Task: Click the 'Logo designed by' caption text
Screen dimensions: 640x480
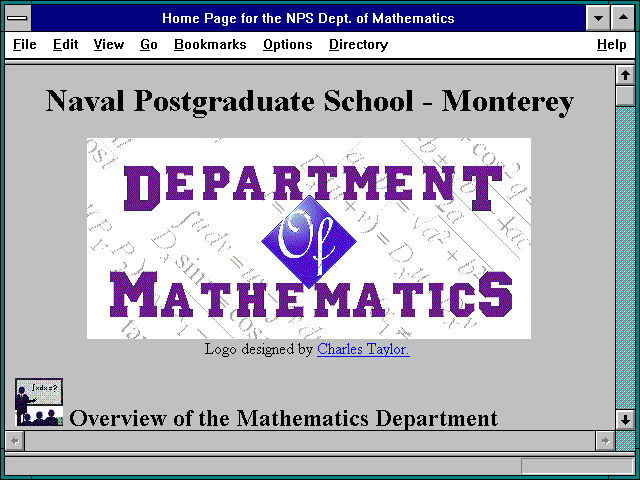Action: [259, 349]
